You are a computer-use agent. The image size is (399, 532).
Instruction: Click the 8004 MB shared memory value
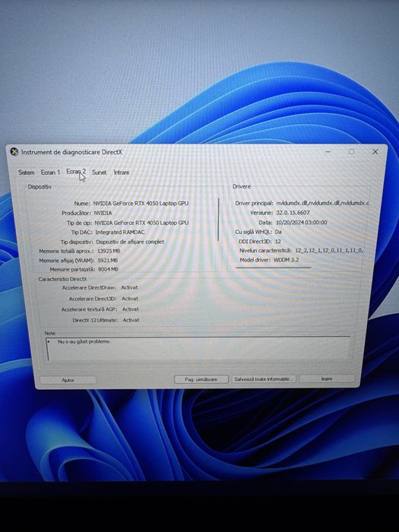[x=108, y=269]
